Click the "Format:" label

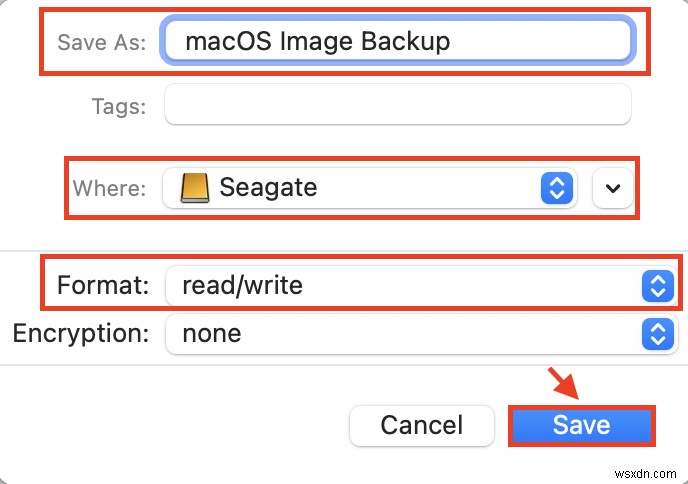(103, 286)
